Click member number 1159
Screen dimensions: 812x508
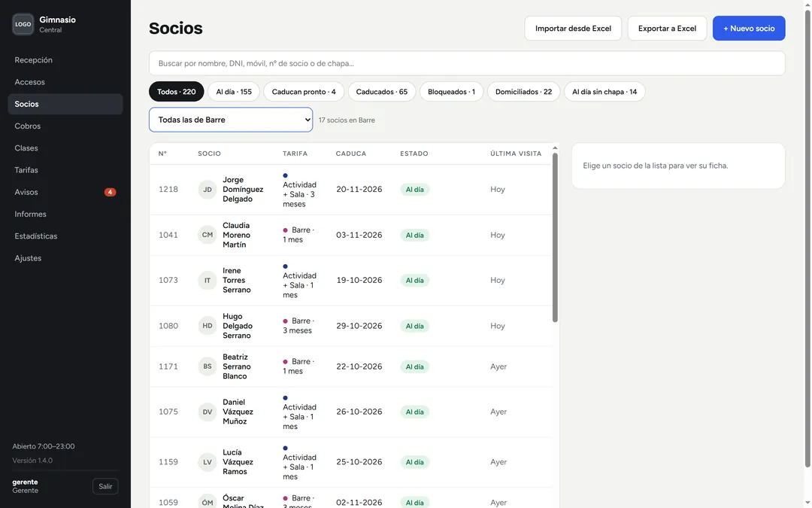(168, 462)
